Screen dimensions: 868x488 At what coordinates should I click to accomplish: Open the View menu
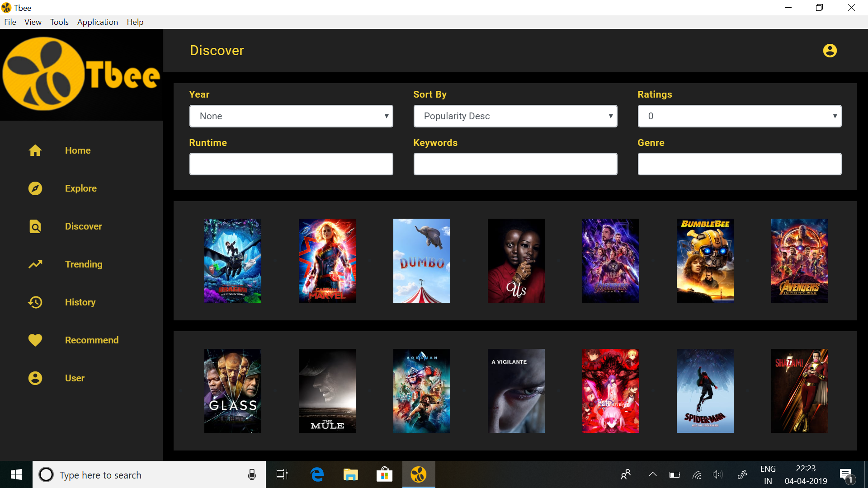(33, 22)
